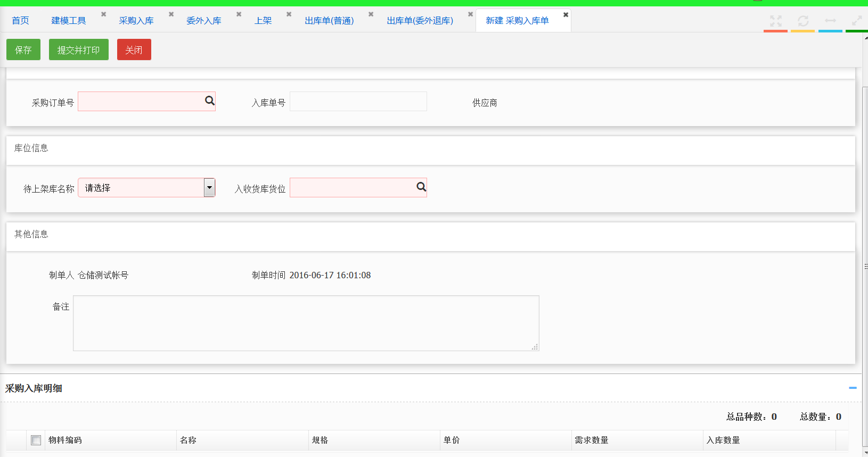
Task: Close the 上架 tab
Action: coord(289,14)
